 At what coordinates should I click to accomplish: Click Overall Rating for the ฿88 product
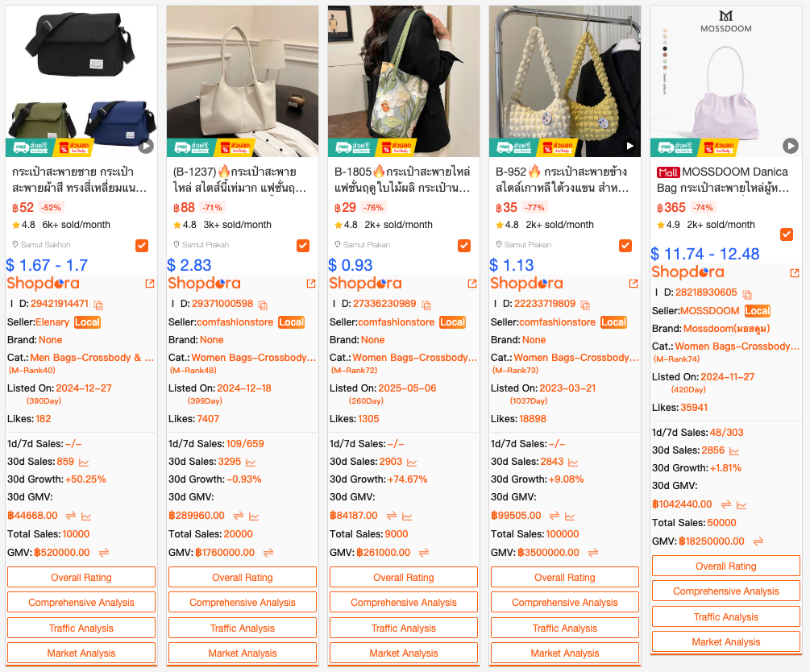tap(243, 577)
